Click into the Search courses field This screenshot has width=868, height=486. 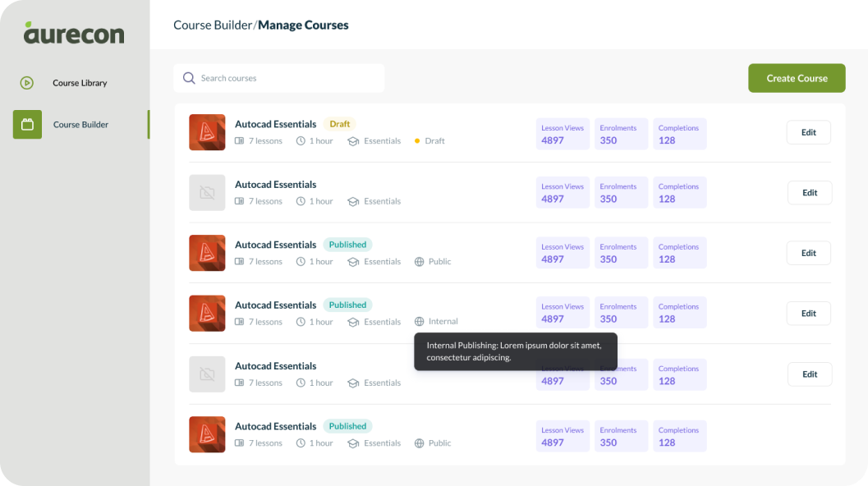pos(279,78)
